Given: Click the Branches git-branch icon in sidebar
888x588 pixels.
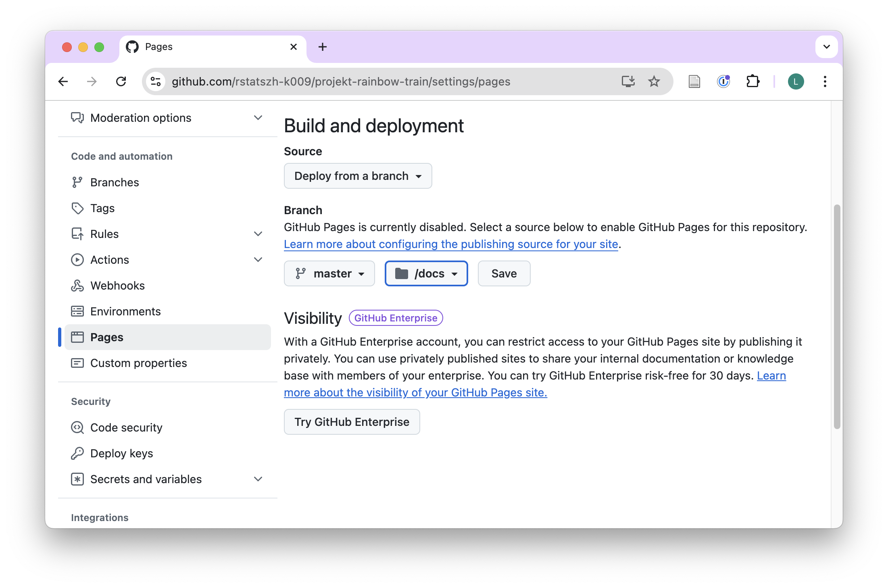Looking at the screenshot, I should point(77,182).
